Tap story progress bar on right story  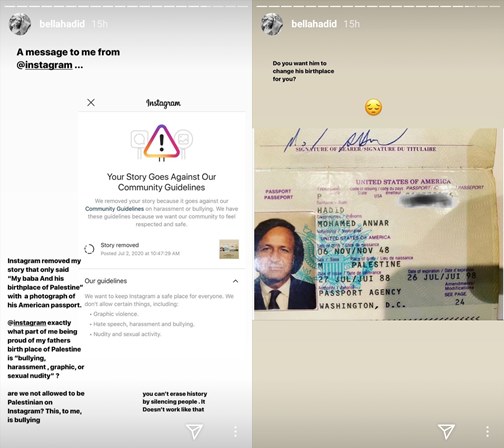378,6
